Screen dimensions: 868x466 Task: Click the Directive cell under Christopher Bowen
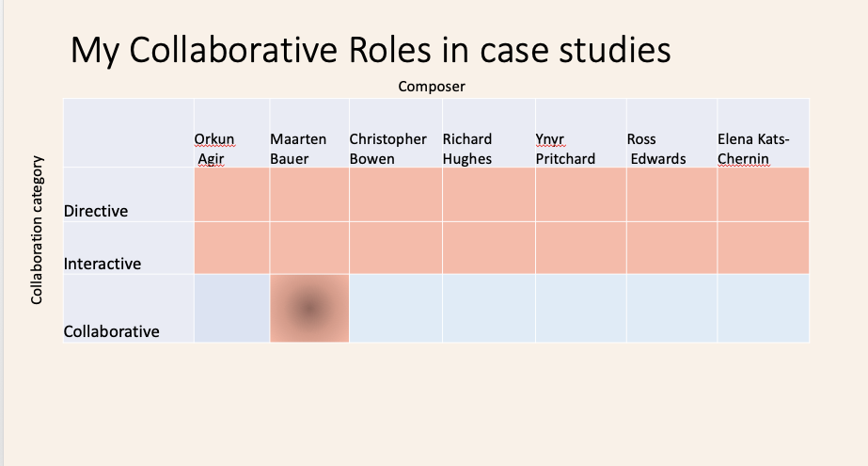(395, 195)
